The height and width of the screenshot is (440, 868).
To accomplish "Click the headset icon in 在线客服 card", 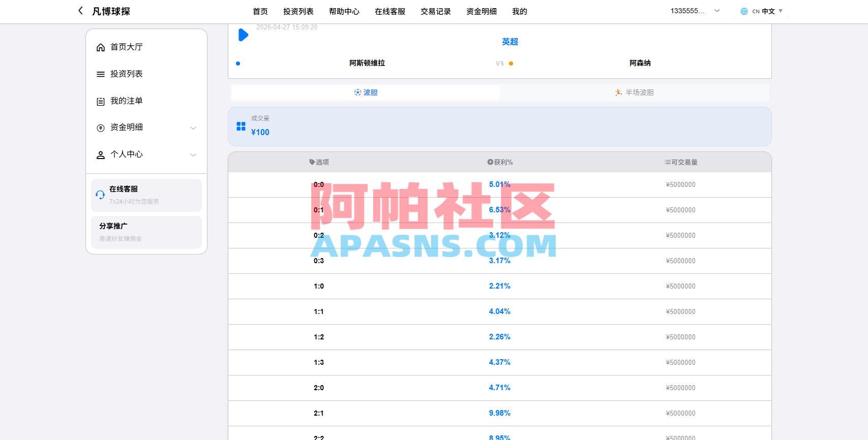I will 100,195.
